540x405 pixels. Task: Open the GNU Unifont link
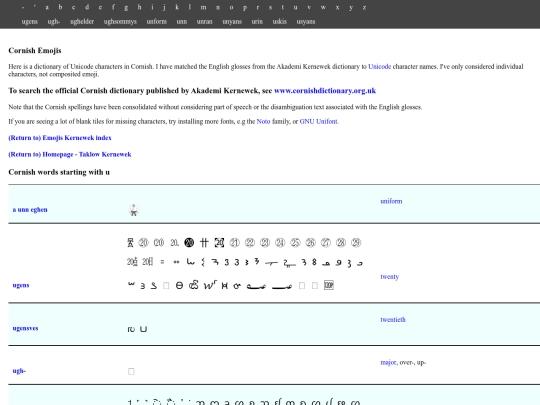point(319,121)
